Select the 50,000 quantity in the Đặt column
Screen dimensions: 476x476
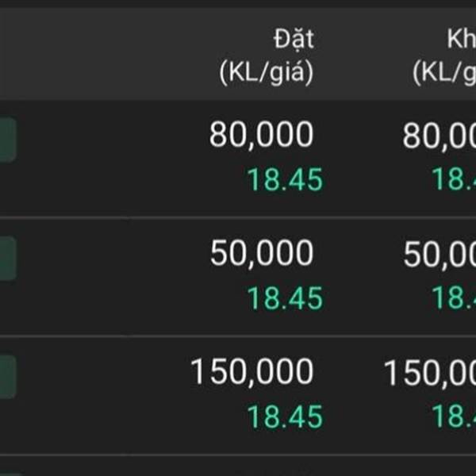[262, 255]
